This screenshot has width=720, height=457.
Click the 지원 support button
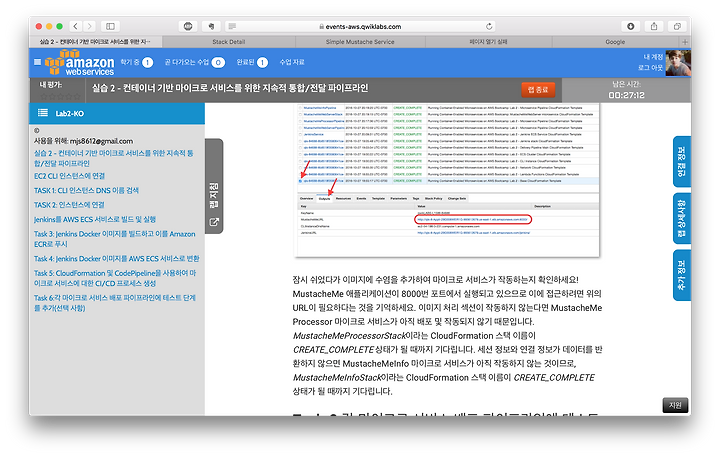(x=675, y=405)
